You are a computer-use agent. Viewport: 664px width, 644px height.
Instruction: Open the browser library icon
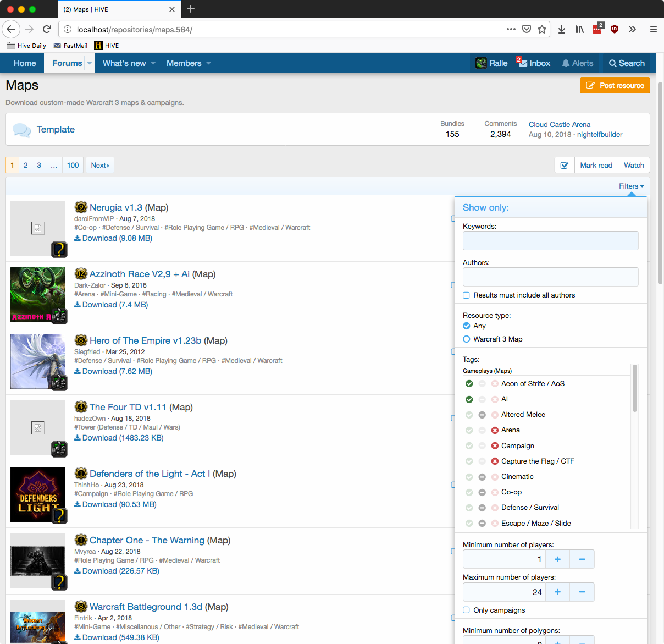pos(579,29)
